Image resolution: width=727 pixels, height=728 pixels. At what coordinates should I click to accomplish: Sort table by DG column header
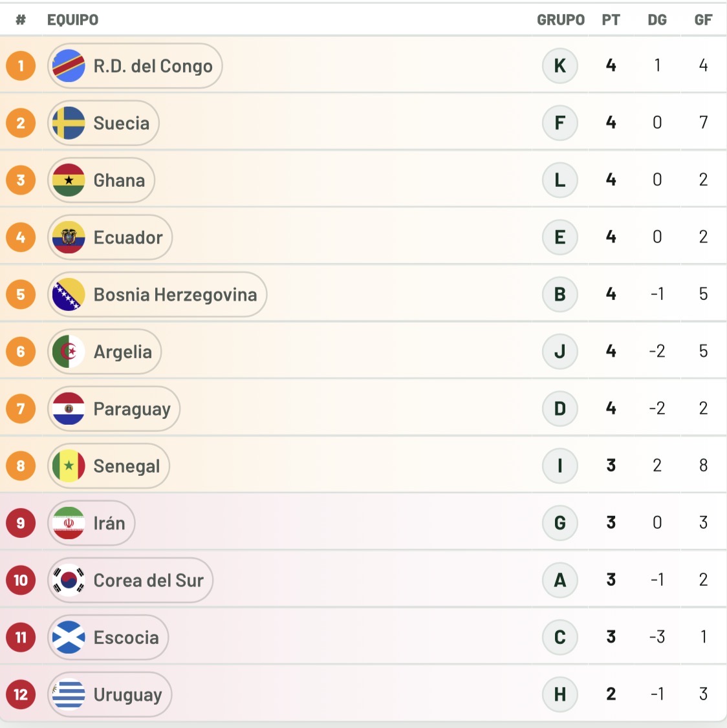[x=657, y=20]
